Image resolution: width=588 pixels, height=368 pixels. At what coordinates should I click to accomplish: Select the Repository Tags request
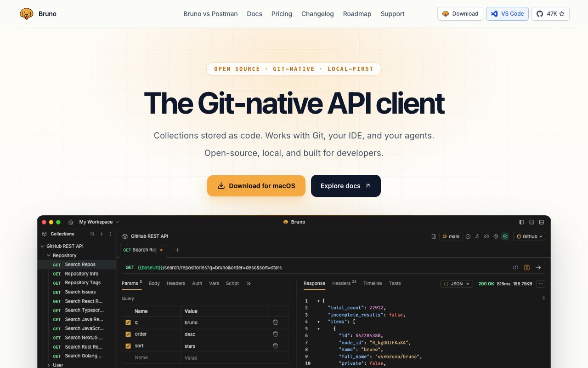(77, 283)
